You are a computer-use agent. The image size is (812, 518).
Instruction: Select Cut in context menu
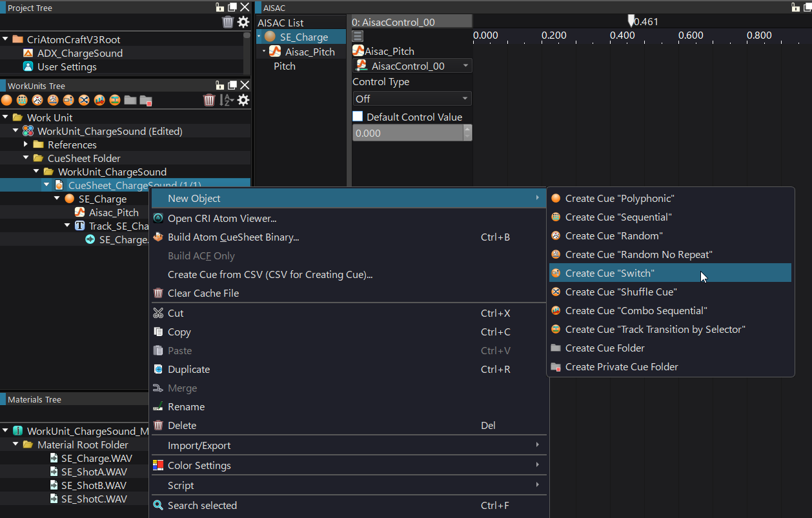pos(349,314)
